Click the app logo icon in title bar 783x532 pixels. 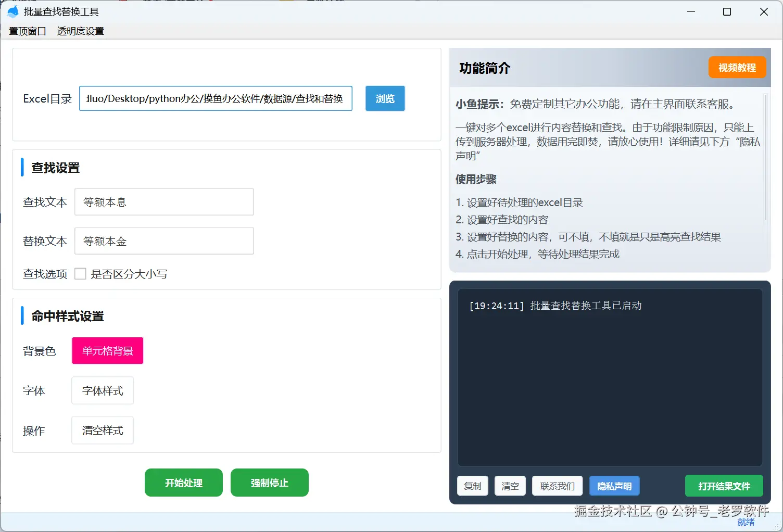[x=13, y=11]
